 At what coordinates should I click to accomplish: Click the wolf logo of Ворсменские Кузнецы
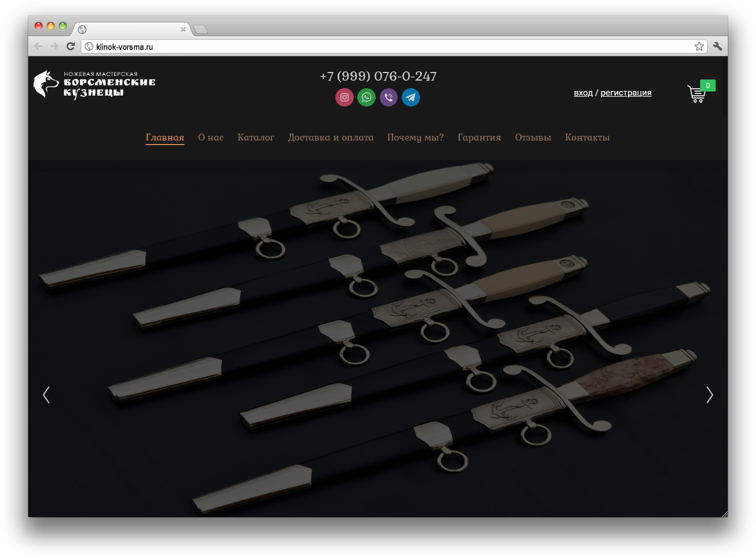pyautogui.click(x=46, y=85)
